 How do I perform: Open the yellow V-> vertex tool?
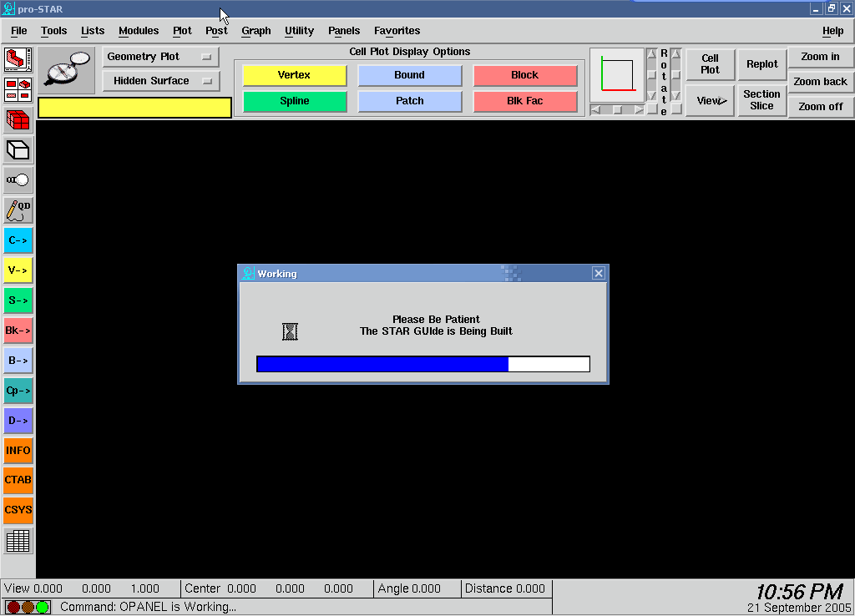click(18, 270)
